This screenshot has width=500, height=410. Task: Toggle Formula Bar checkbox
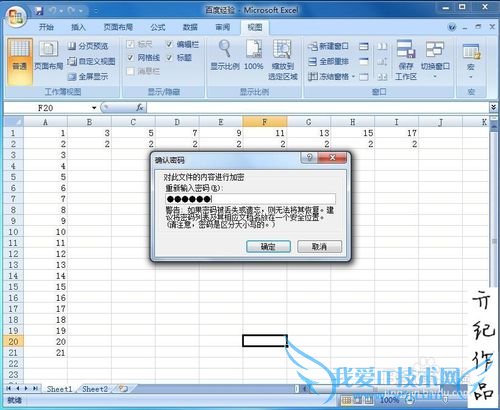pyautogui.click(x=170, y=44)
